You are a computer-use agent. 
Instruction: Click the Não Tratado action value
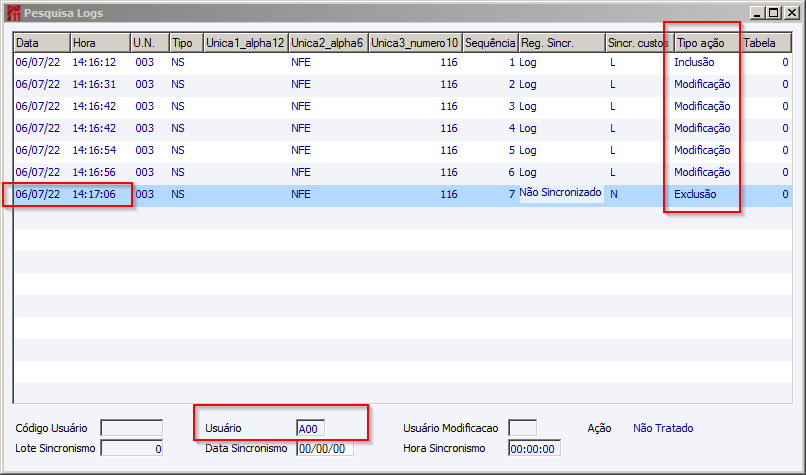[663, 428]
